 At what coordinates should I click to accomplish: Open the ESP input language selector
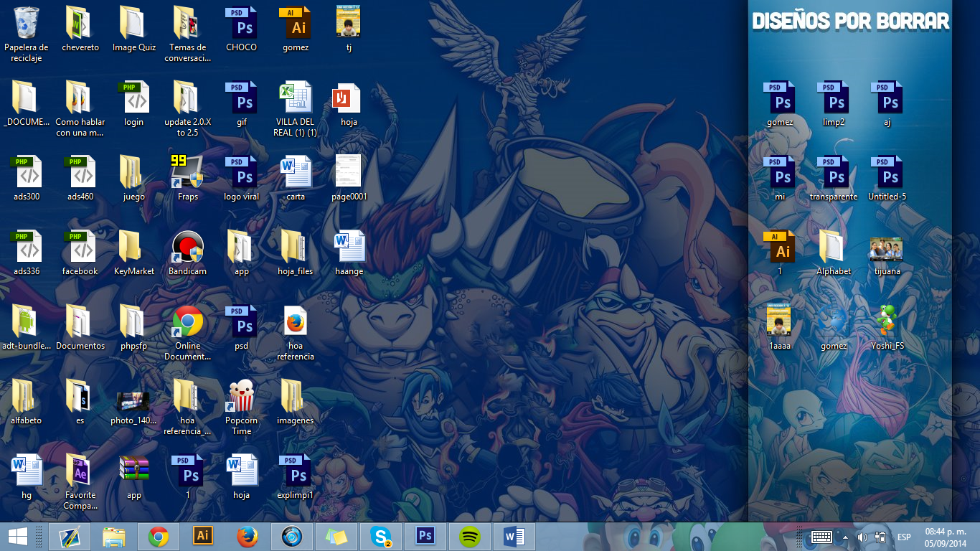pos(904,537)
